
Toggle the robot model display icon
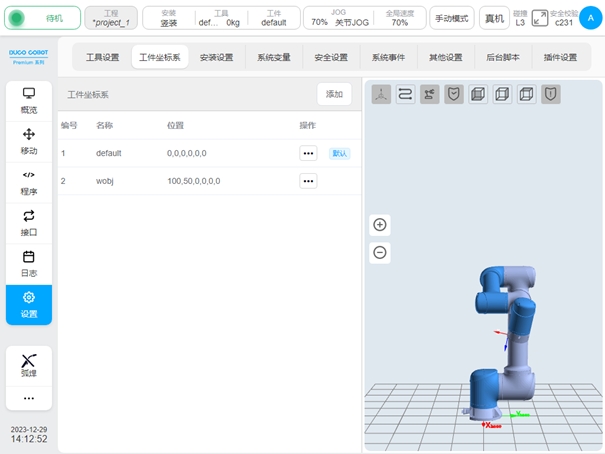430,94
